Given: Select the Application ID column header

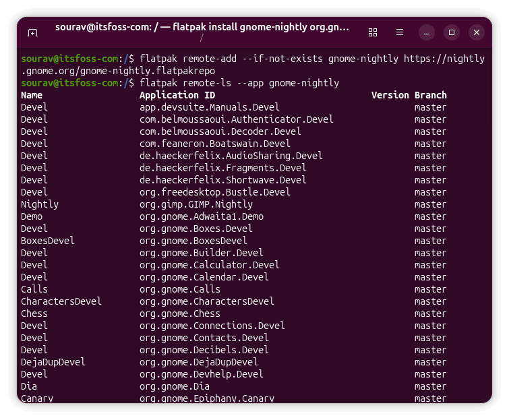Looking at the screenshot, I should coord(177,95).
